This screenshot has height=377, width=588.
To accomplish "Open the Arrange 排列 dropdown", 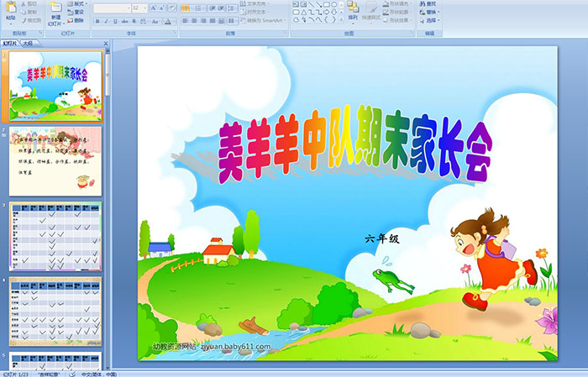I will (x=353, y=13).
